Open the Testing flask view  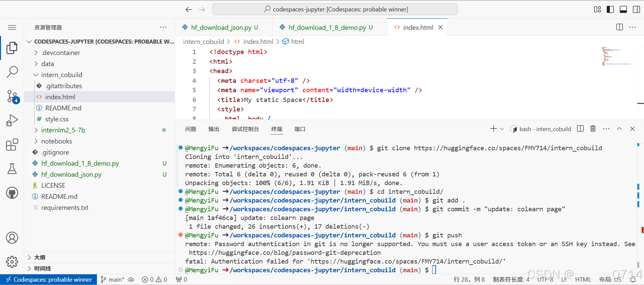point(12,169)
